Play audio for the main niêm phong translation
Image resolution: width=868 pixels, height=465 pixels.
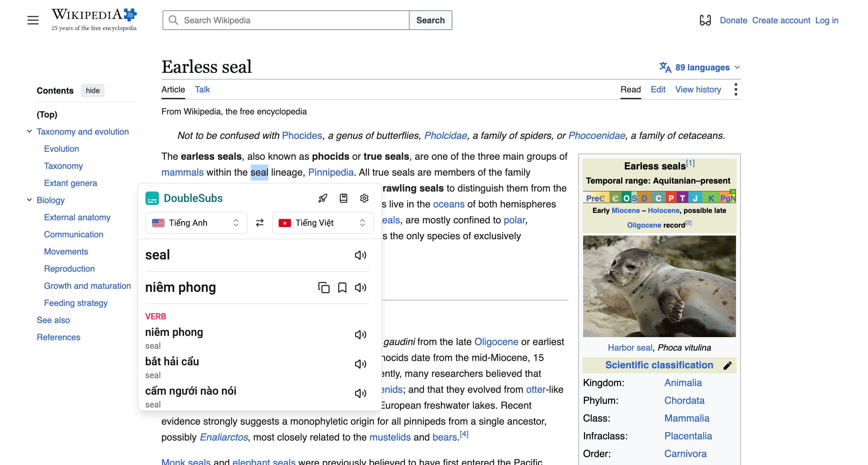point(360,288)
